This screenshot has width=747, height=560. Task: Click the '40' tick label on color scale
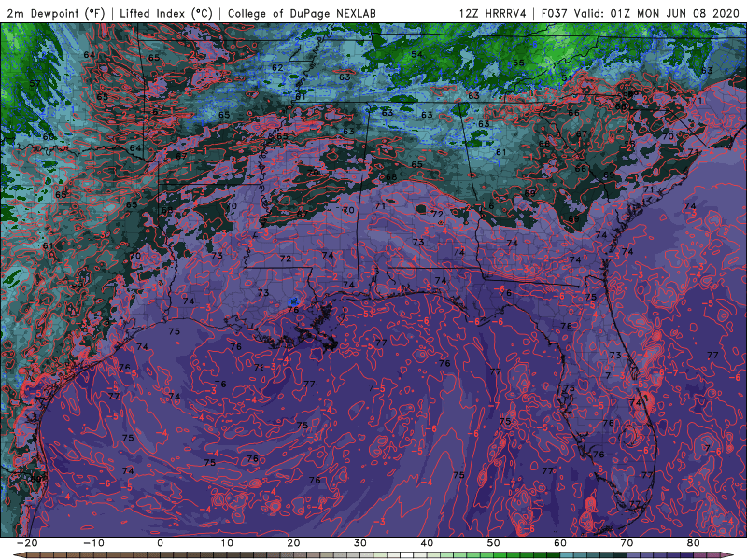coord(427,543)
